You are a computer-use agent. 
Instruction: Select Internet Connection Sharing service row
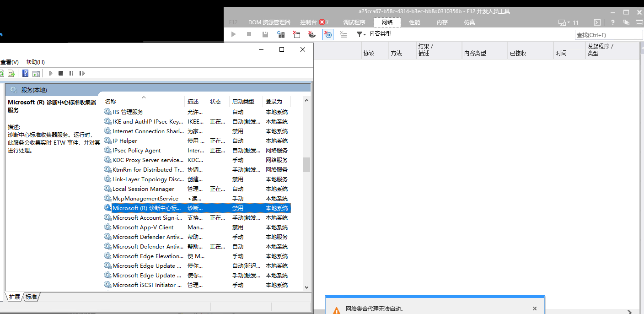pyautogui.click(x=197, y=131)
